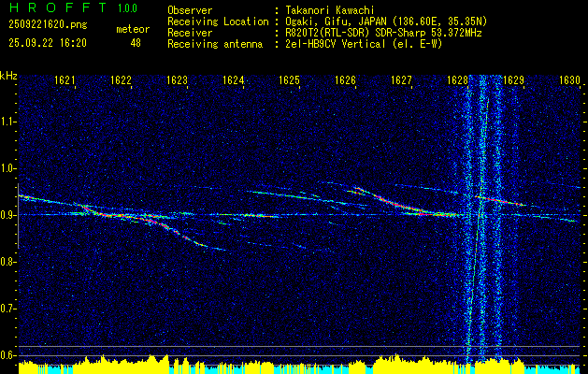The height and width of the screenshot is (374, 588).
Task: Click the meteor label
Action: click(133, 29)
